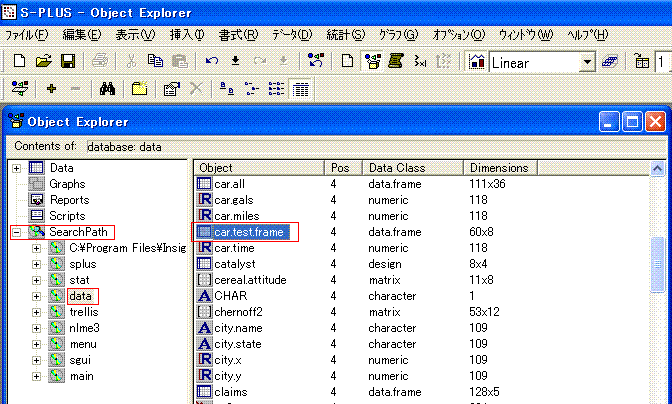The width and height of the screenshot is (672, 404).
Task: Sort by the Dimensions column header
Action: tap(501, 168)
